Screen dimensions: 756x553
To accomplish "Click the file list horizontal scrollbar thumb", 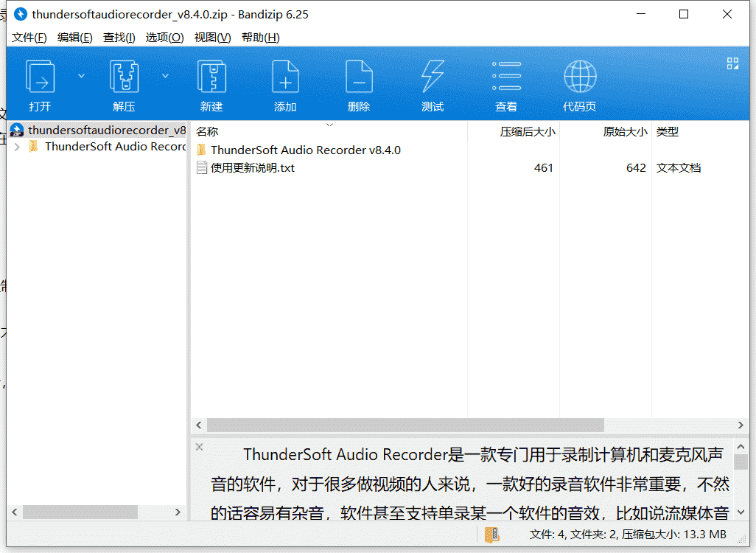I will click(405, 425).
